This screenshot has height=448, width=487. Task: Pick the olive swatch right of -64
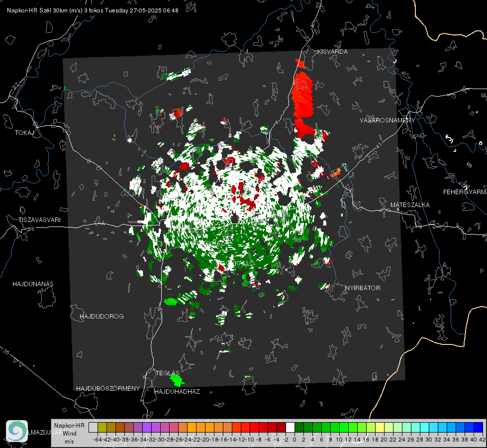click(x=102, y=427)
